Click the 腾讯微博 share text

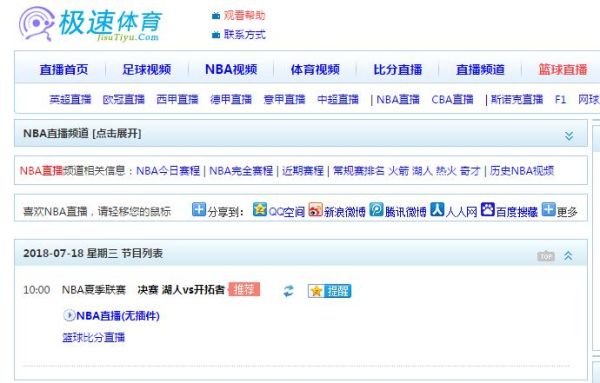coord(406,212)
